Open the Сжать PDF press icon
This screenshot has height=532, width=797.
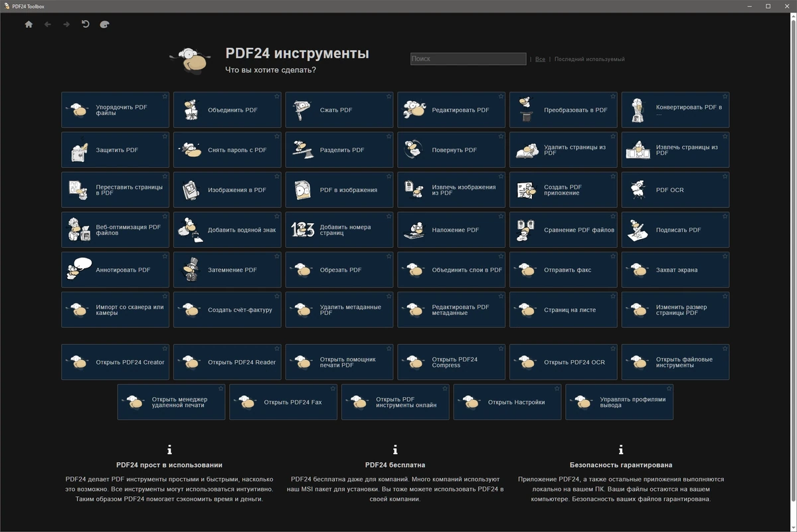(x=303, y=110)
